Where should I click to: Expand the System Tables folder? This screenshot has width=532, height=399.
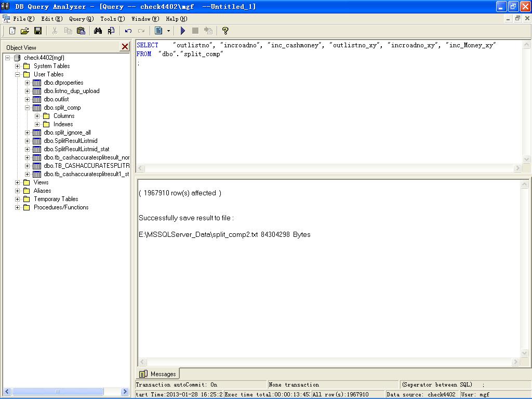[x=17, y=66]
